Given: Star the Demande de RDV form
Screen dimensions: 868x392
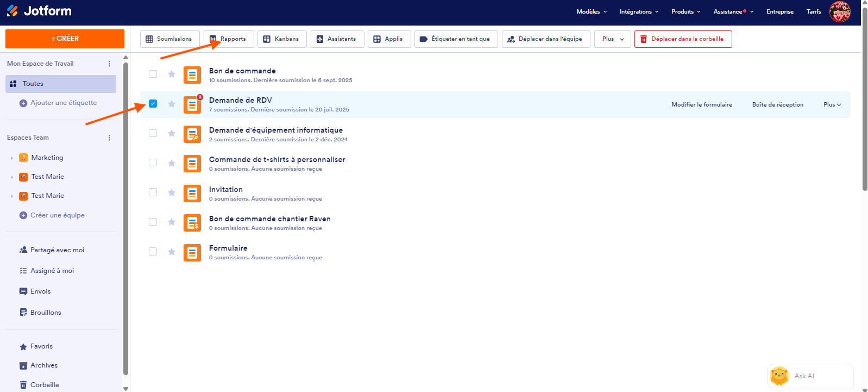Looking at the screenshot, I should [x=172, y=104].
